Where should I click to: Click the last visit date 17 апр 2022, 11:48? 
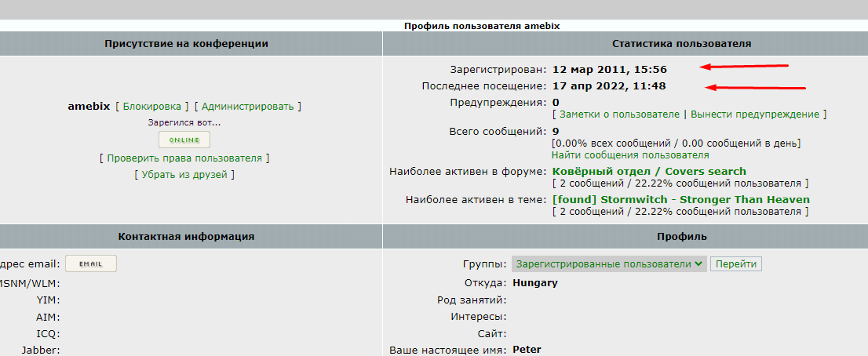click(x=609, y=86)
